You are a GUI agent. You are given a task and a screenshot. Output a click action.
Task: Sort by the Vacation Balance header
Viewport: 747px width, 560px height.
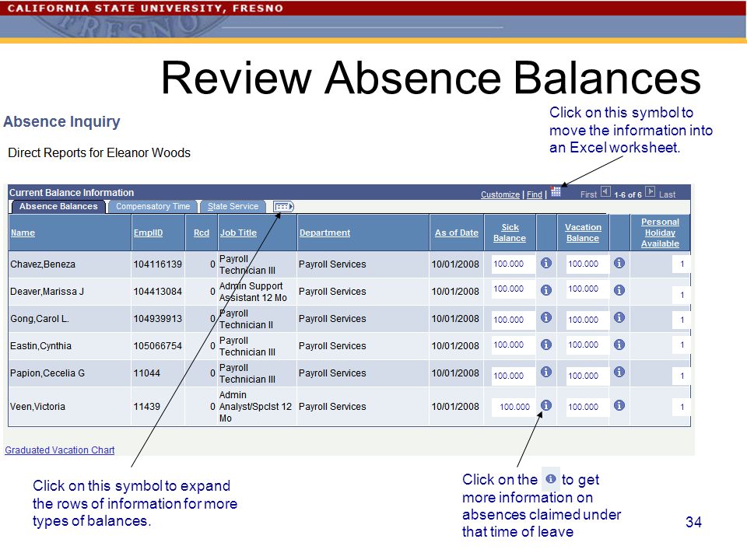point(583,233)
